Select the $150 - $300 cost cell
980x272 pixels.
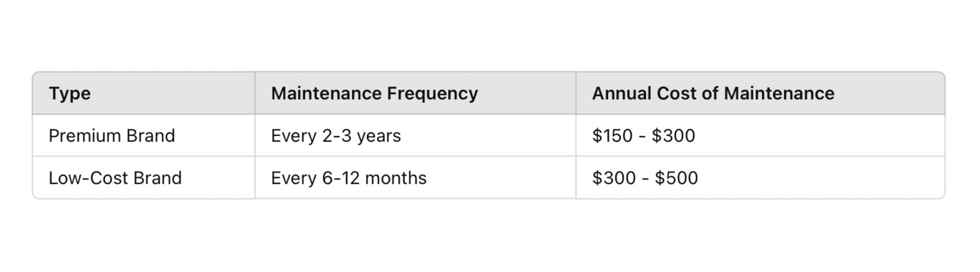(x=760, y=135)
